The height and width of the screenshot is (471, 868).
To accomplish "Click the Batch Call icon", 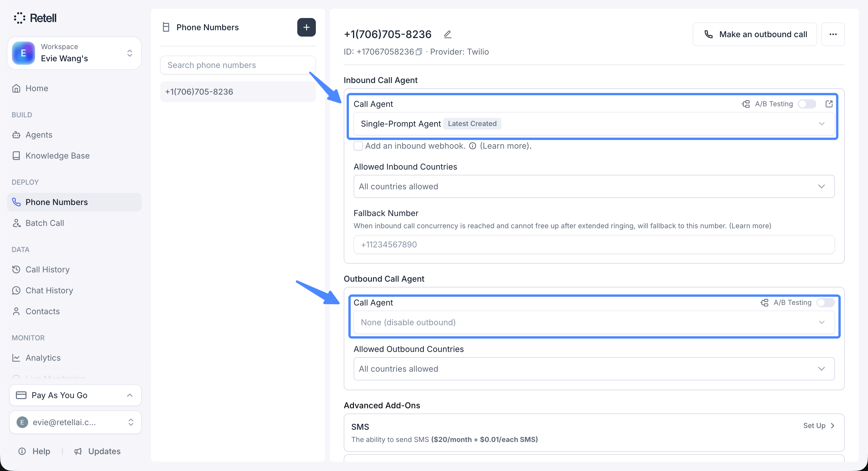I will tap(16, 223).
